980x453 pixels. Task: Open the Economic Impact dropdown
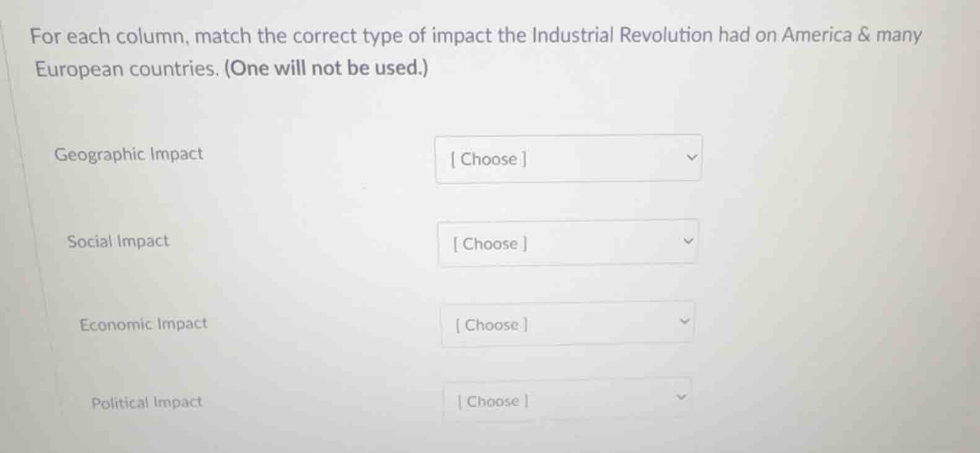pos(567,324)
